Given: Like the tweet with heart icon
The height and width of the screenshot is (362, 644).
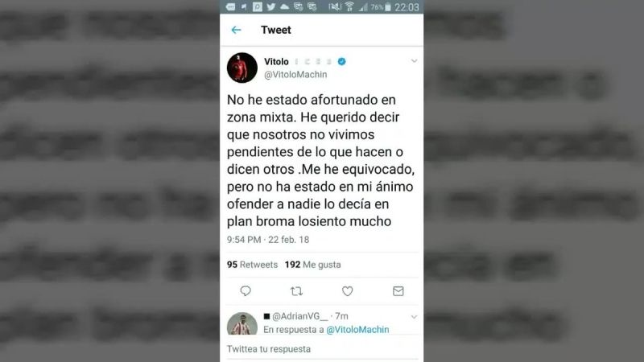Looking at the screenshot, I should click(348, 291).
